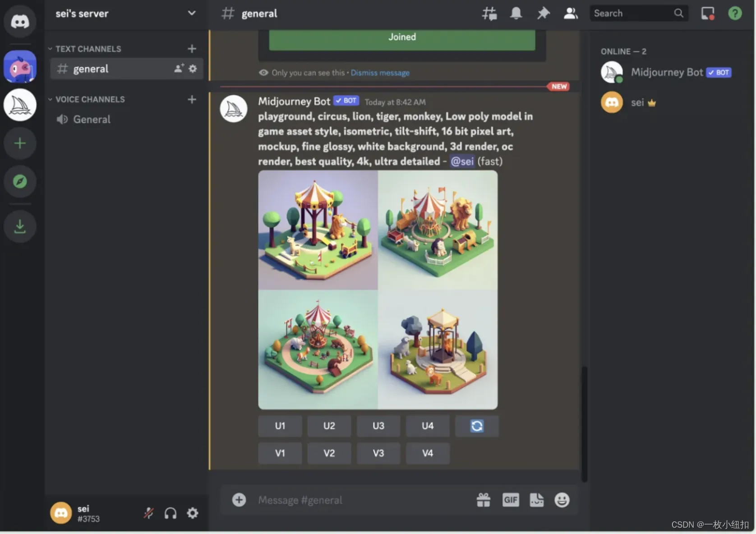
Task: Open pinned messages via pin icon
Action: tap(543, 14)
